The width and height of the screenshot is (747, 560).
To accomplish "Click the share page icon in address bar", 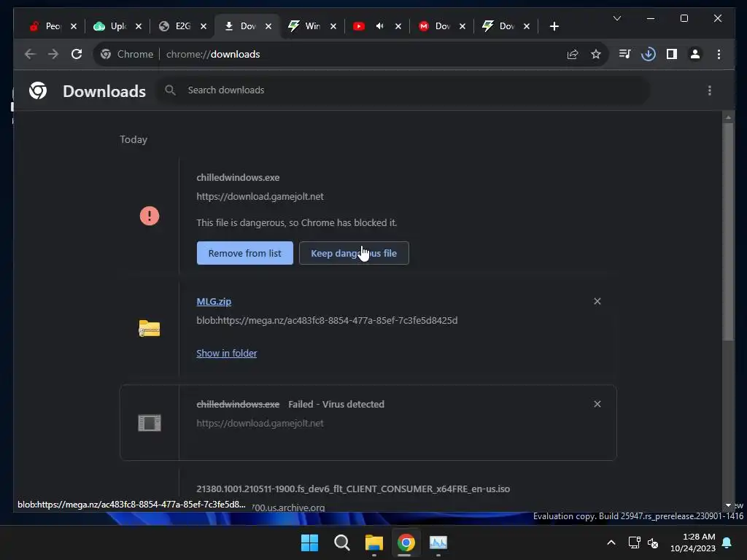I will [573, 54].
